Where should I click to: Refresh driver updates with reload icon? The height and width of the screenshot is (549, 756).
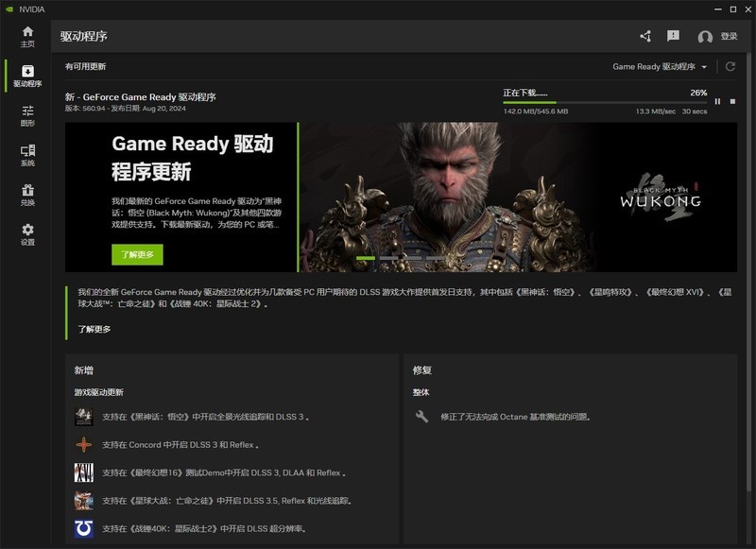[x=730, y=66]
